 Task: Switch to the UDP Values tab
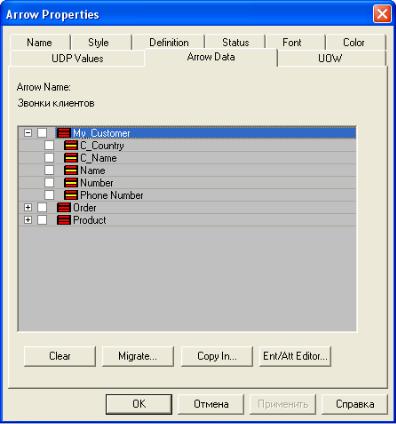coord(77,59)
